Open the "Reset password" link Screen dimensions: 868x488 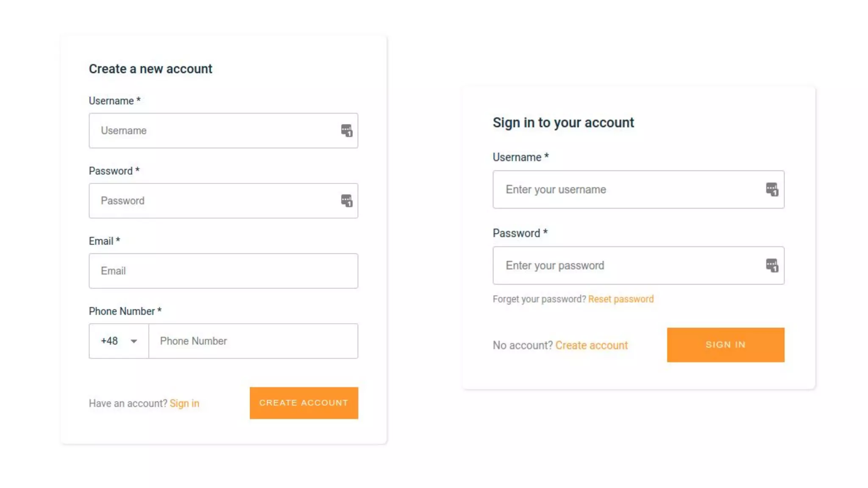tap(620, 299)
